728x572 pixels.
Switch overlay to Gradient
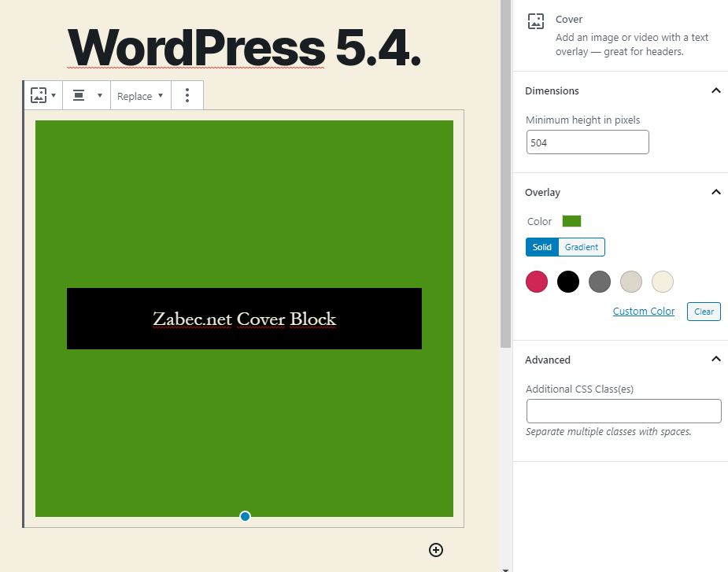click(x=582, y=247)
